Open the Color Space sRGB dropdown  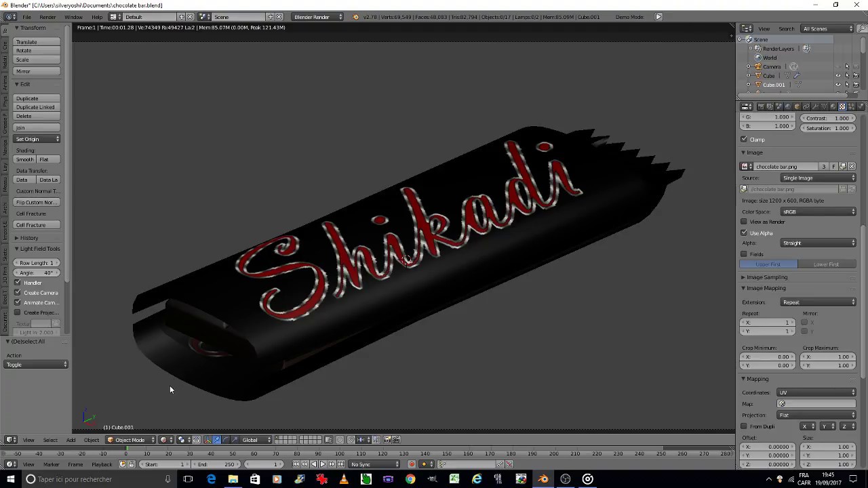818,211
